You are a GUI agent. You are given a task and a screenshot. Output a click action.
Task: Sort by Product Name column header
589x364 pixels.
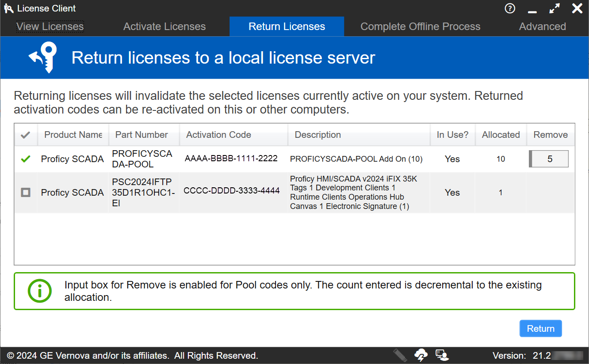tap(73, 135)
